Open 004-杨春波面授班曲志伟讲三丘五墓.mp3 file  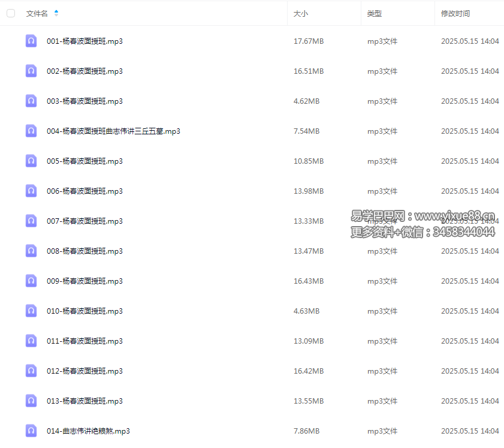[113, 131]
